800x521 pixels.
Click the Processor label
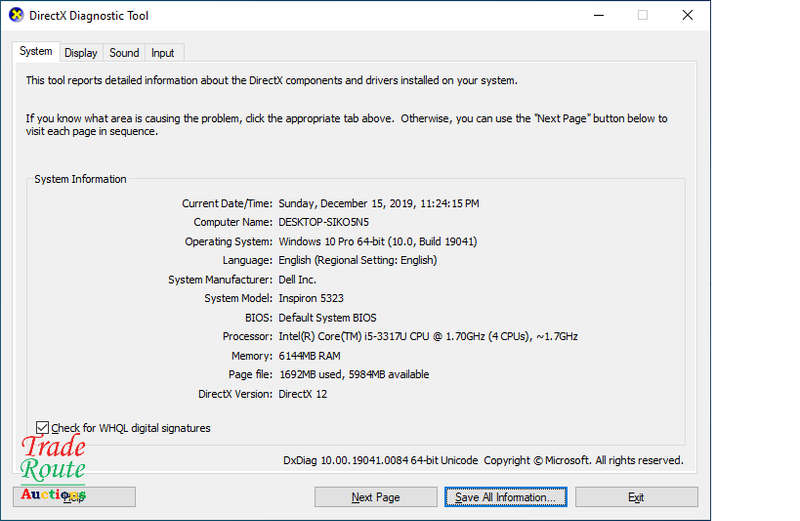point(247,337)
